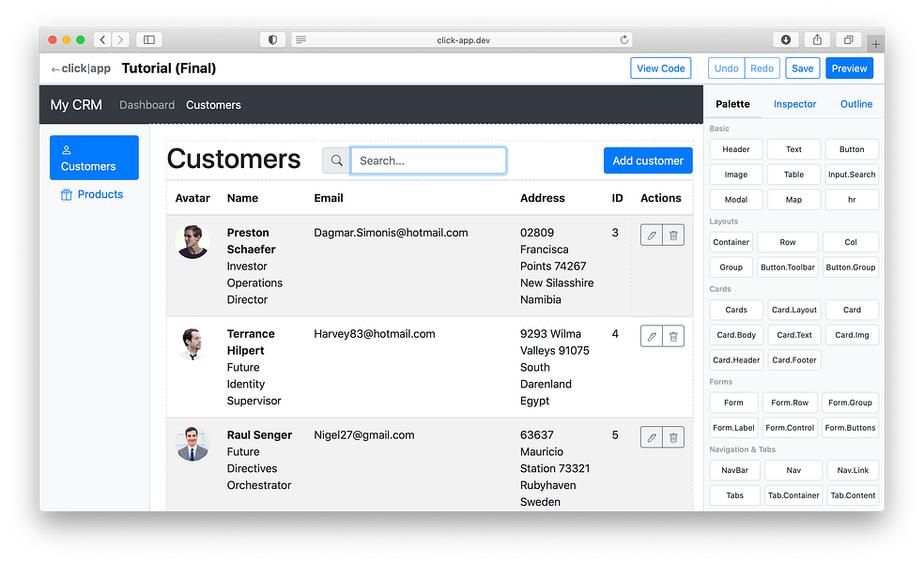The width and height of the screenshot is (924, 563).
Task: Select the Form.Control palette component
Action: 790,428
